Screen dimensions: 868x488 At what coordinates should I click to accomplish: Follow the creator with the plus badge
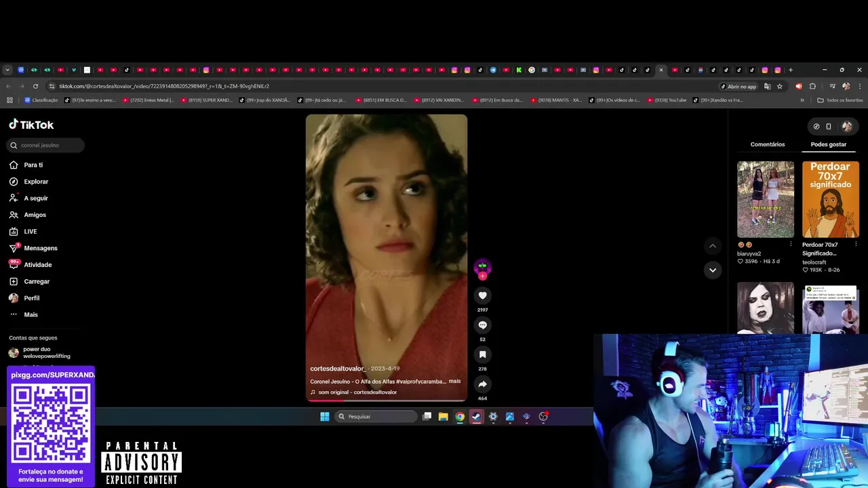pos(482,276)
